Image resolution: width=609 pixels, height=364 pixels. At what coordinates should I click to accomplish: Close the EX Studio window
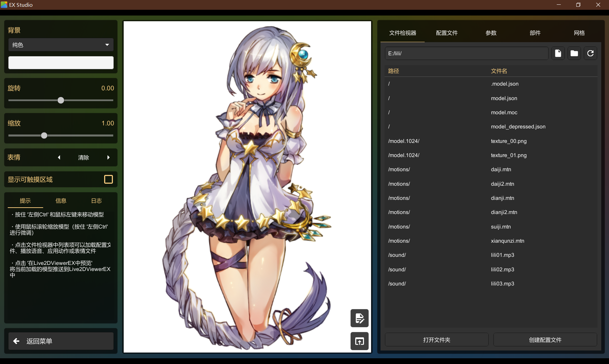click(598, 5)
